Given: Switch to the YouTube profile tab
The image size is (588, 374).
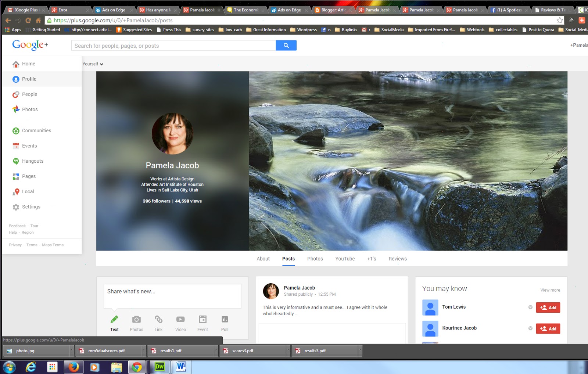Looking at the screenshot, I should (345, 259).
